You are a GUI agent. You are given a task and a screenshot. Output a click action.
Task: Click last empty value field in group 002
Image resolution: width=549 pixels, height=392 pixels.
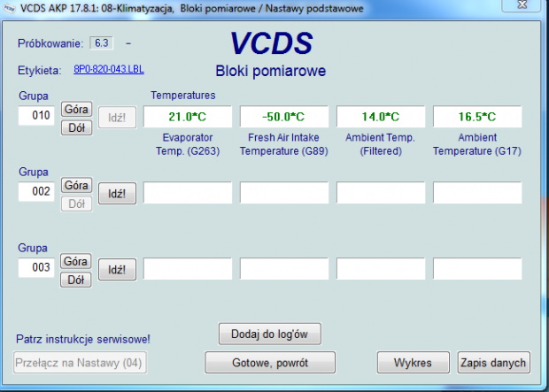(477, 193)
